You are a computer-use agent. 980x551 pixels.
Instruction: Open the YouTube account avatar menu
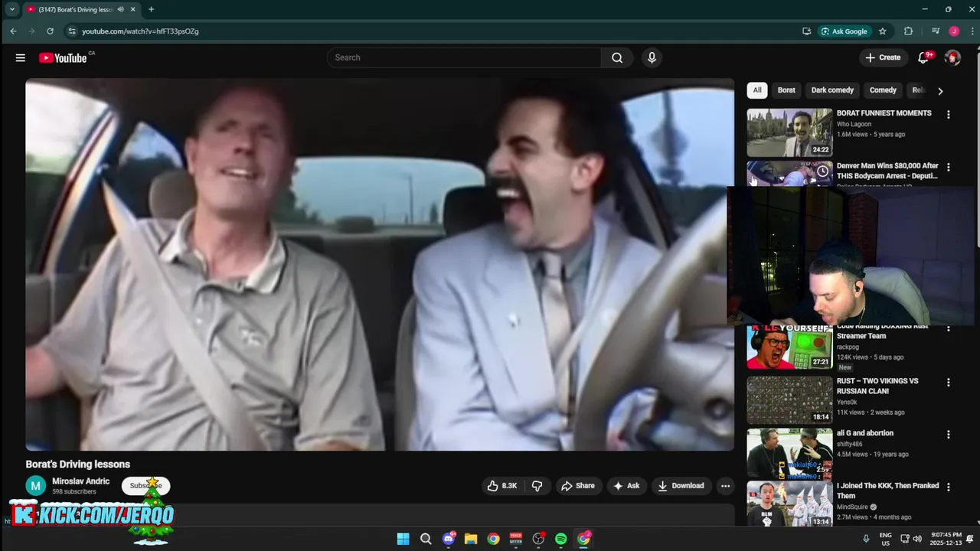(x=952, y=57)
